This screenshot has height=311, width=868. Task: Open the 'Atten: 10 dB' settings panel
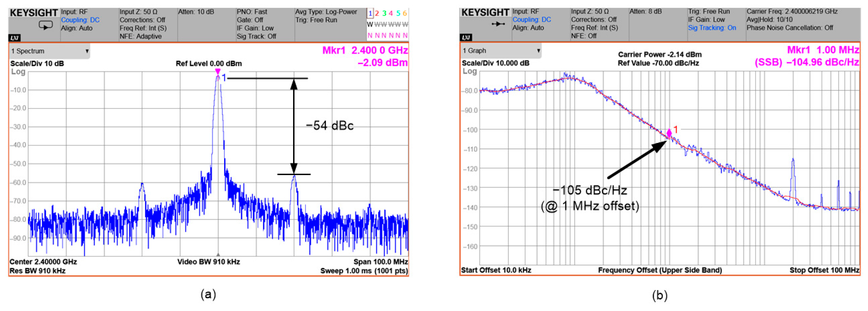pyautogui.click(x=196, y=12)
